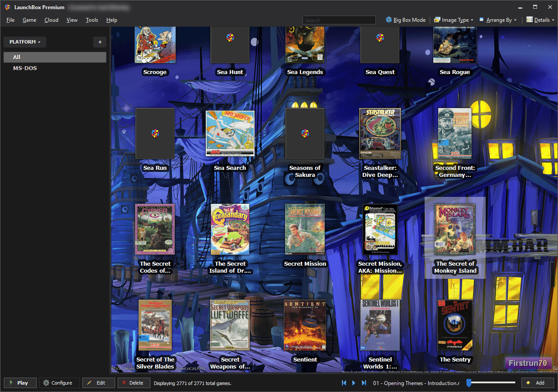
Task: Select the Sea Hunt placeholder box
Action: [230, 45]
